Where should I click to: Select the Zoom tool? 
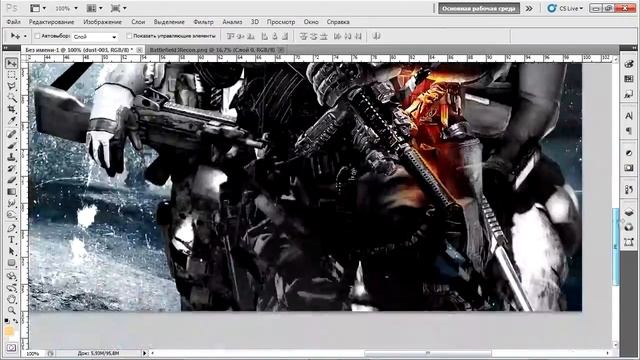tap(11, 311)
